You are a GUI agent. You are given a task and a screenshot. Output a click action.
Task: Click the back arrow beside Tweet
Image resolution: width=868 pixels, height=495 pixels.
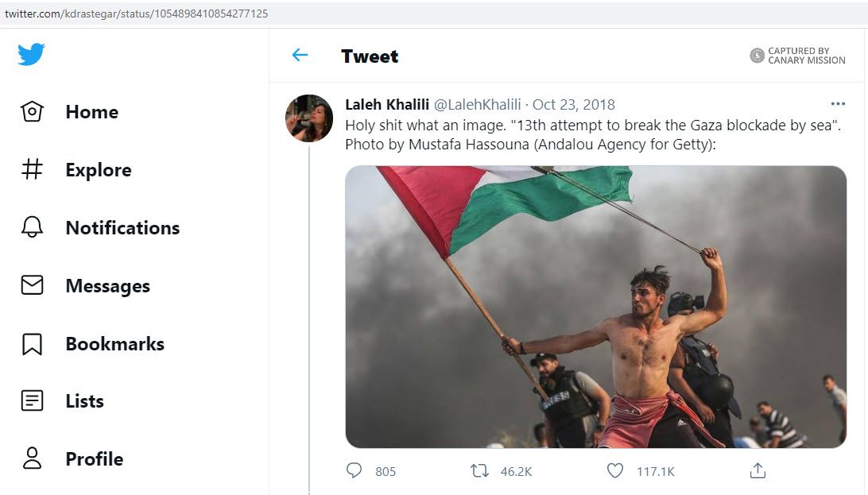pyautogui.click(x=300, y=56)
